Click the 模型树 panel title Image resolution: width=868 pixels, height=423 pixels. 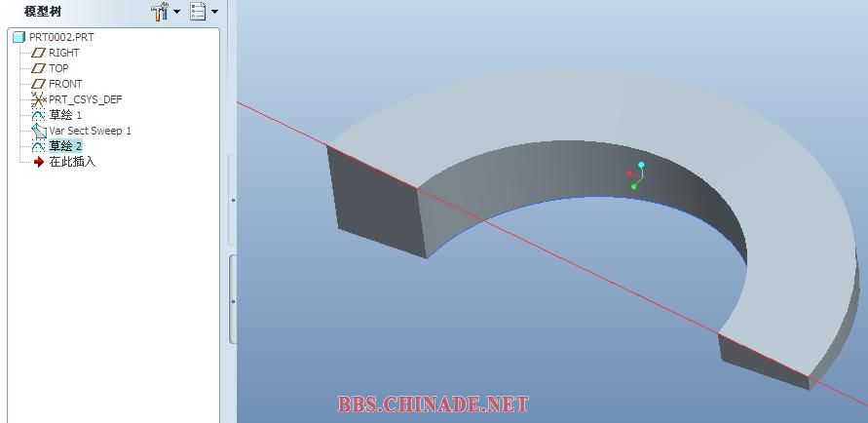click(43, 11)
